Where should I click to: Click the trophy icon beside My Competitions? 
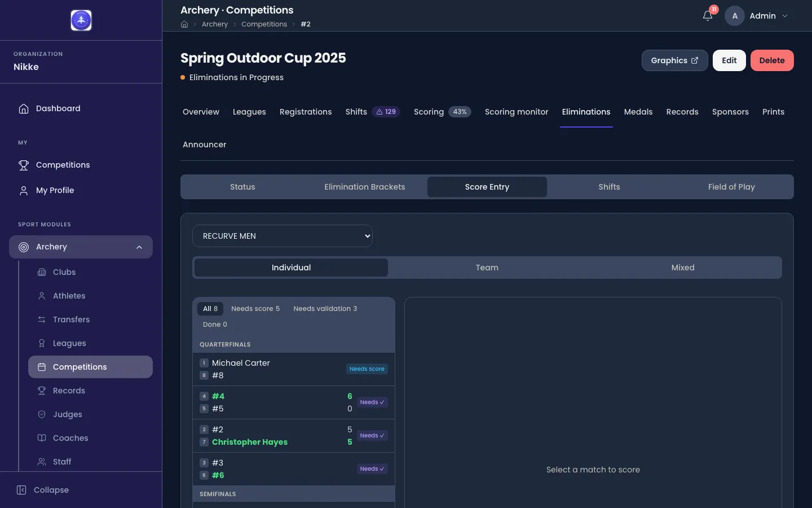[24, 165]
